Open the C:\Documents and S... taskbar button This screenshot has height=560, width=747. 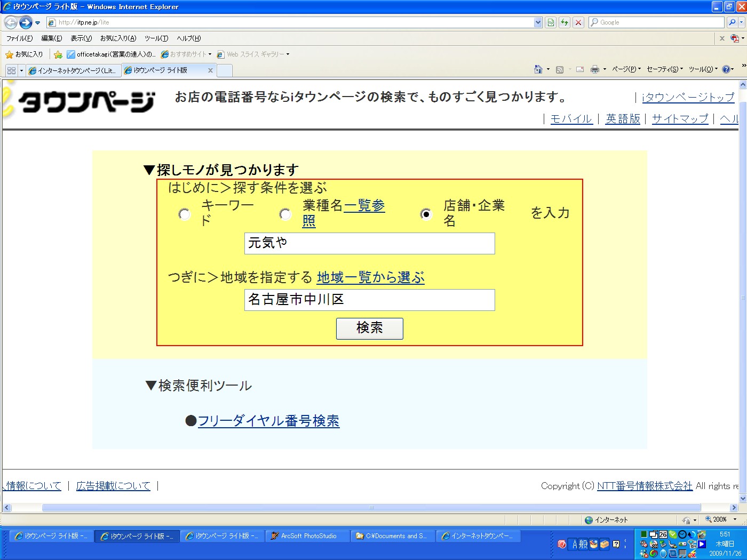coord(393,536)
